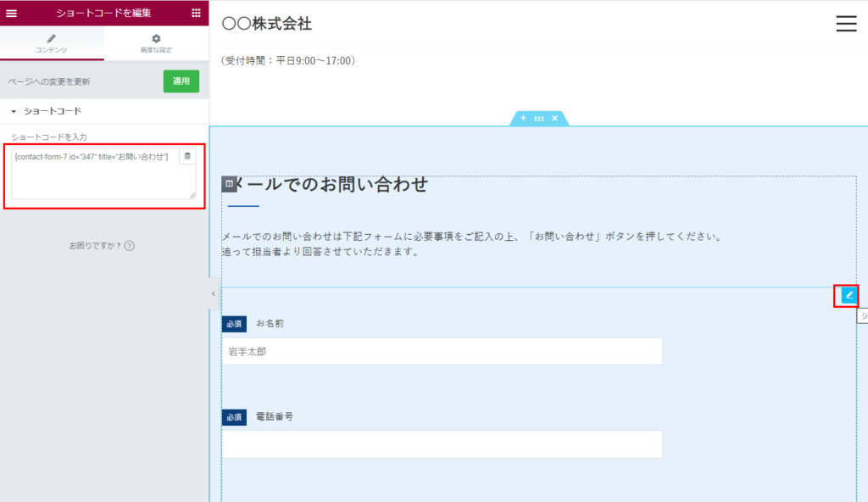This screenshot has height=502, width=868.
Task: Click the trash icon in shortcode box
Action: (187, 156)
